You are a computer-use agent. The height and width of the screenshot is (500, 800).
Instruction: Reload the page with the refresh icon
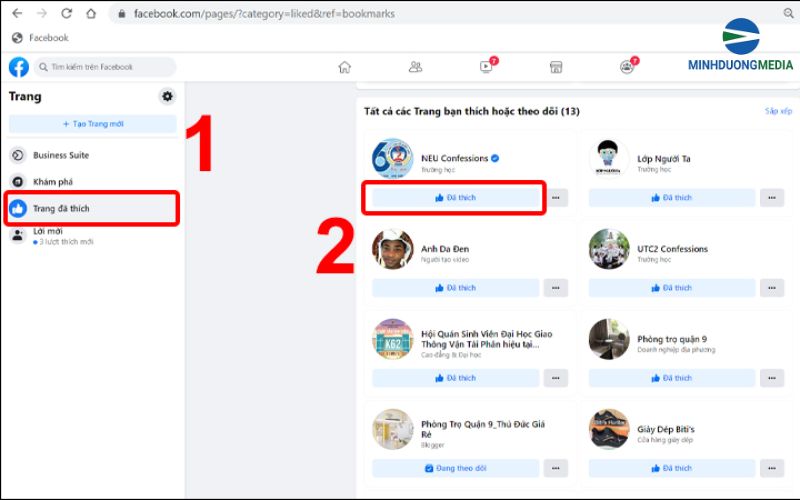click(66, 13)
